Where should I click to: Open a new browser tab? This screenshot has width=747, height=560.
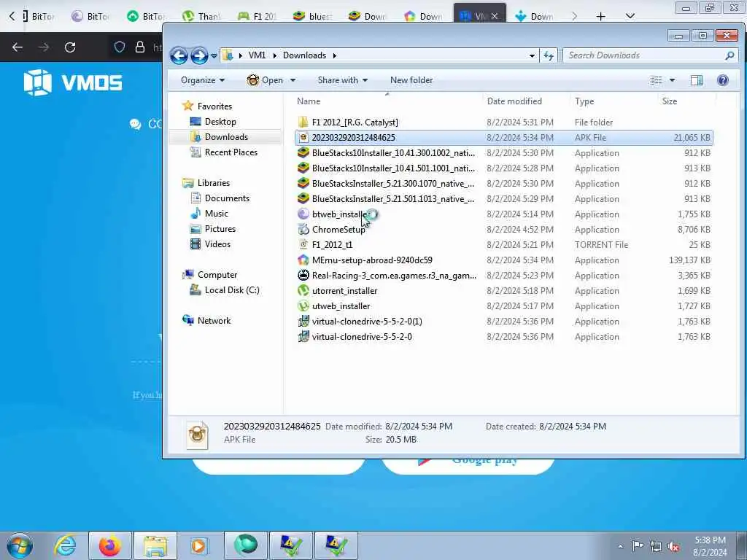pos(601,16)
